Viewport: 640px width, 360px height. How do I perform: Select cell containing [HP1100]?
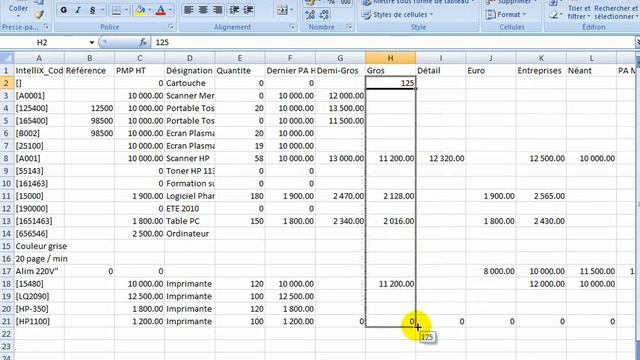(x=39, y=322)
